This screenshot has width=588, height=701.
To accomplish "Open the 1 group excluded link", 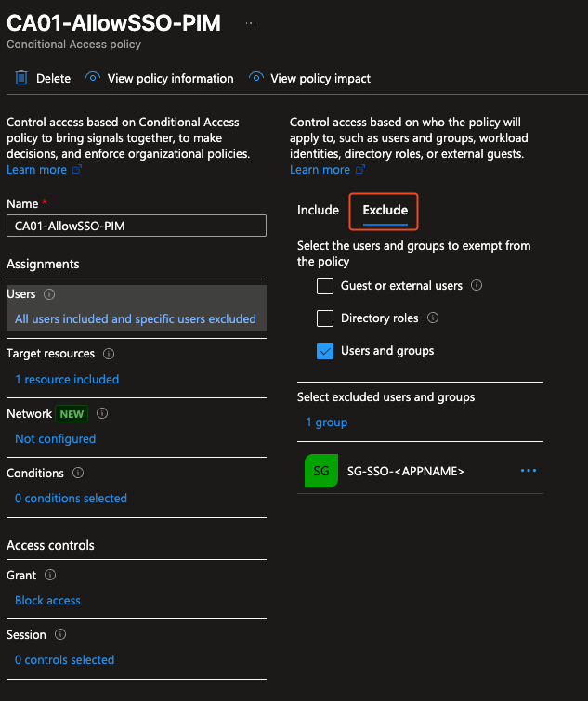I will (x=326, y=422).
